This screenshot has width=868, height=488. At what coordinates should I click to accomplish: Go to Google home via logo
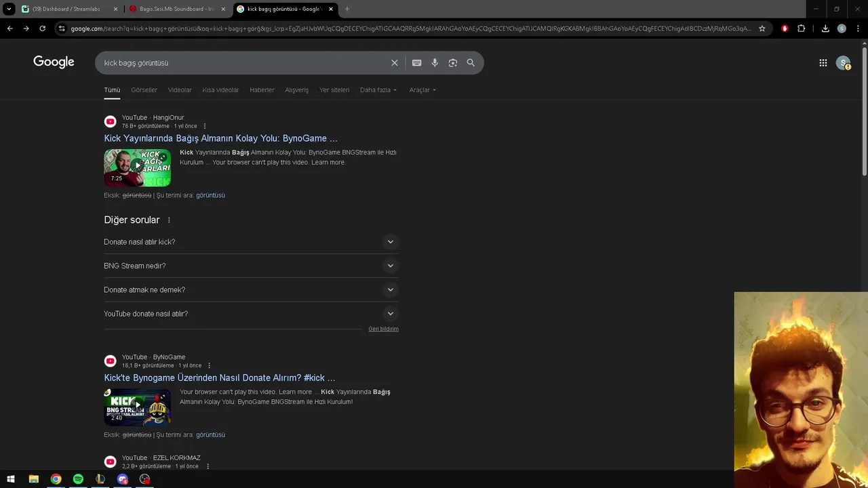(x=54, y=62)
